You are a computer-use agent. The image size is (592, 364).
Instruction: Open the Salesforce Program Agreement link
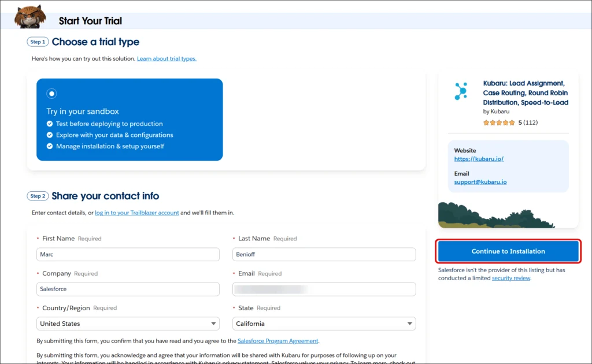[x=278, y=341]
